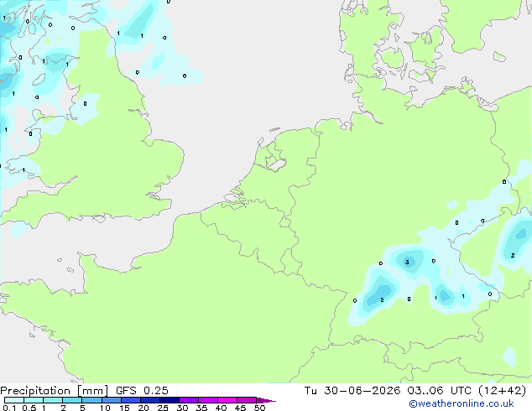
Task: Select the 0.5–1 mm legend color swatch
Action: click(34, 400)
